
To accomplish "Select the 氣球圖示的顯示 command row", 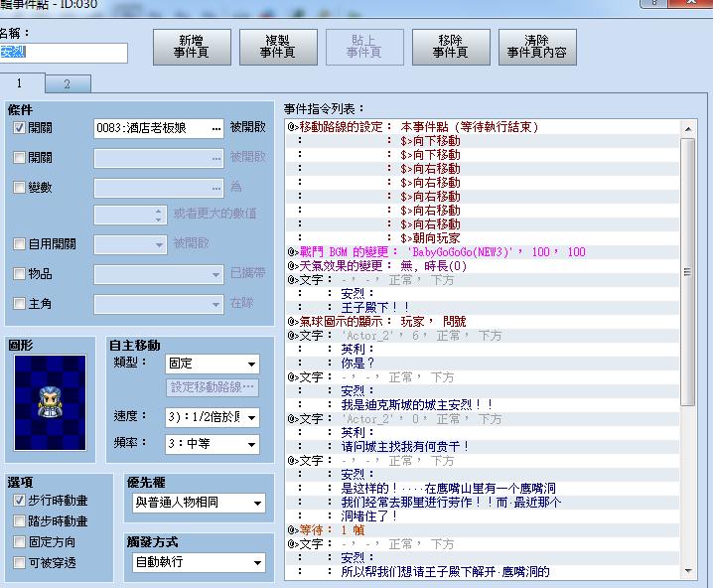I will (x=483, y=322).
